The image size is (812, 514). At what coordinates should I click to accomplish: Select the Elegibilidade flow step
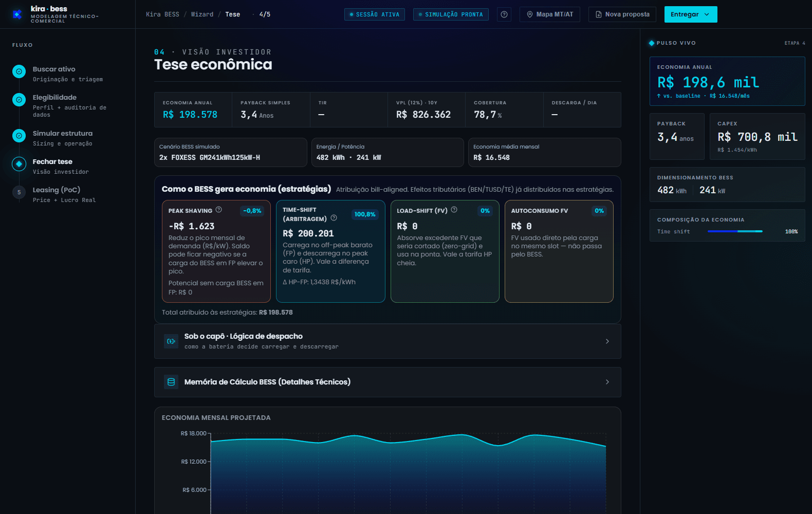(x=64, y=105)
